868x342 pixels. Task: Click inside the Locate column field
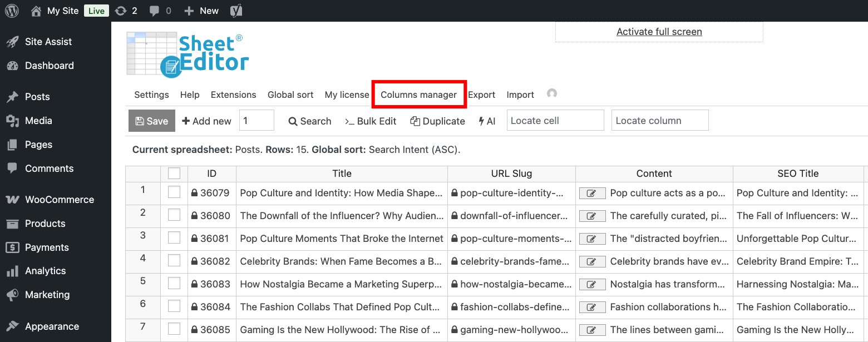click(659, 120)
